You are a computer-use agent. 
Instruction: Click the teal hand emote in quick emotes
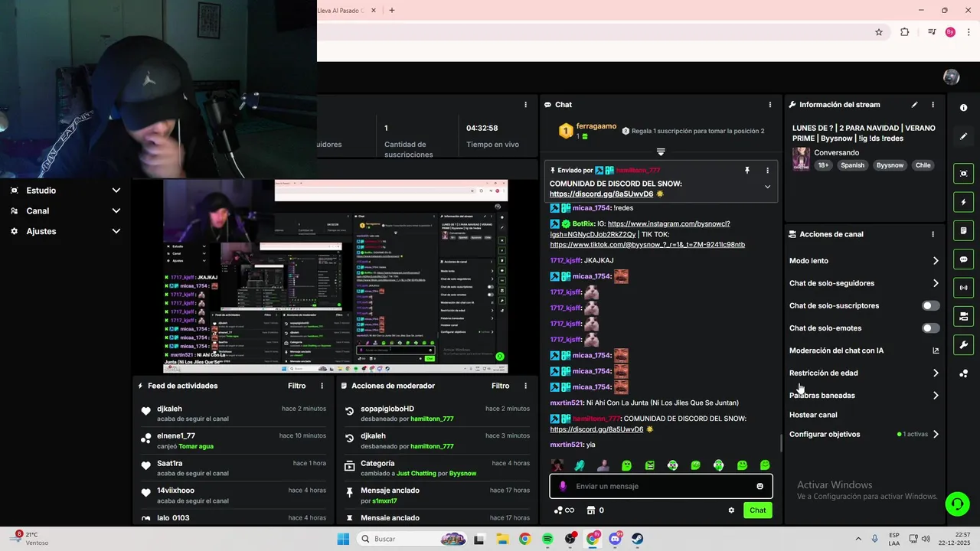click(580, 465)
